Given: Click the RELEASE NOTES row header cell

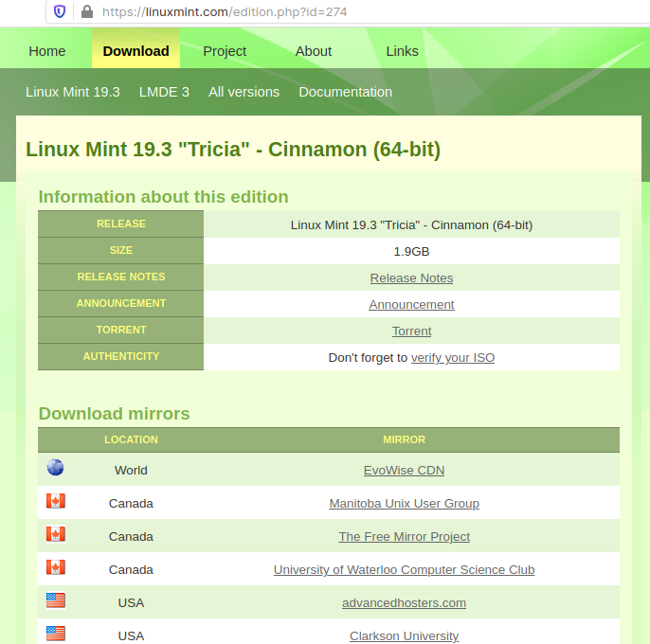Looking at the screenshot, I should click(x=120, y=277).
